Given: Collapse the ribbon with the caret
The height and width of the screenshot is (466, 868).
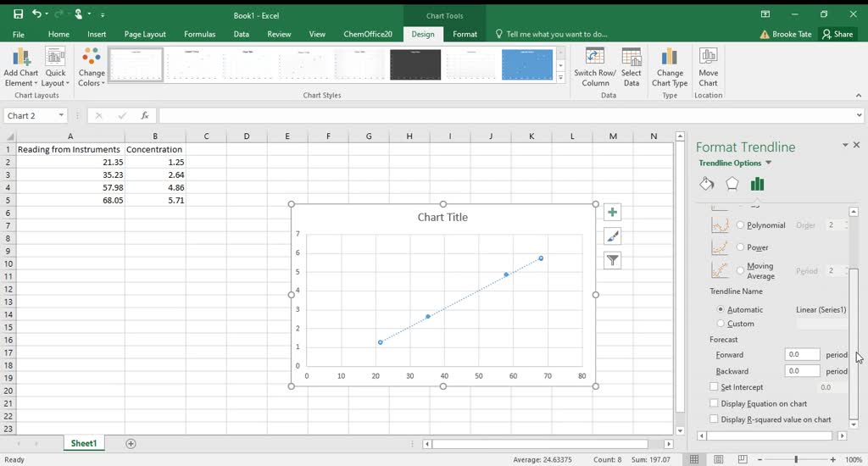Looking at the screenshot, I should tap(859, 95).
